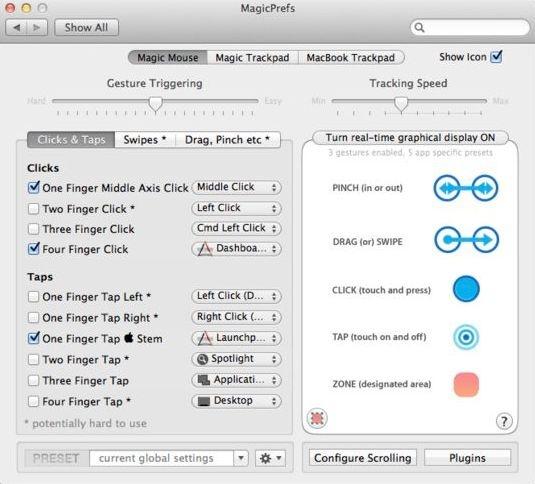Click the Tracking Speed slider handle
The width and height of the screenshot is (535, 484).
coord(401,104)
